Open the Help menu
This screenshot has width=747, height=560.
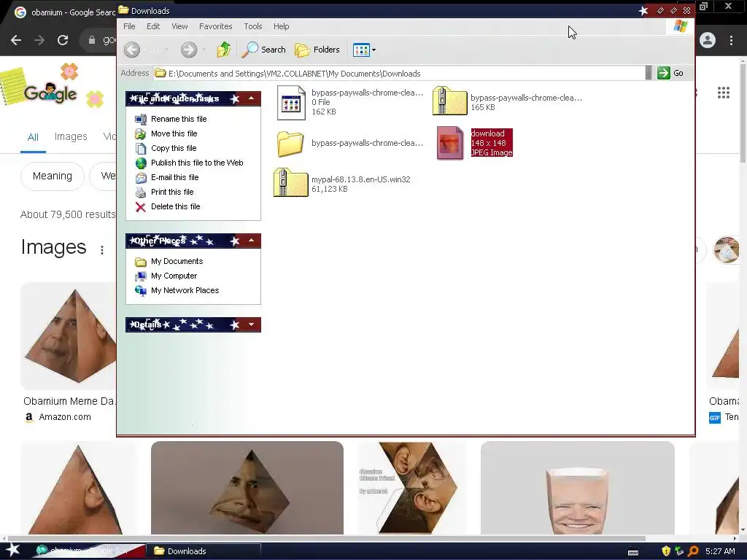point(281,26)
